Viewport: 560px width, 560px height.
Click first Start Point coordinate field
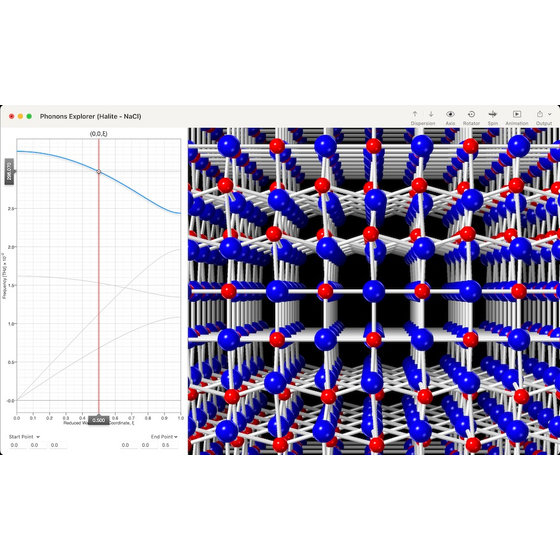(x=18, y=445)
